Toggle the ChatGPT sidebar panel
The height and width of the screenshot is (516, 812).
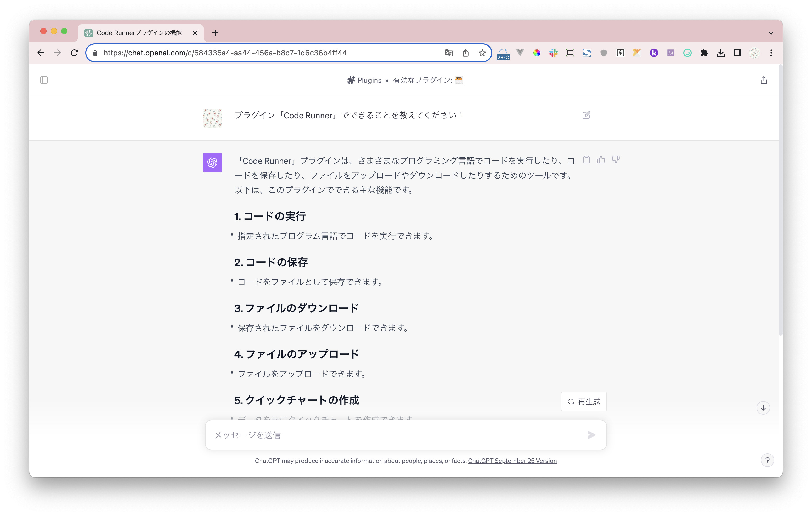pyautogui.click(x=44, y=80)
